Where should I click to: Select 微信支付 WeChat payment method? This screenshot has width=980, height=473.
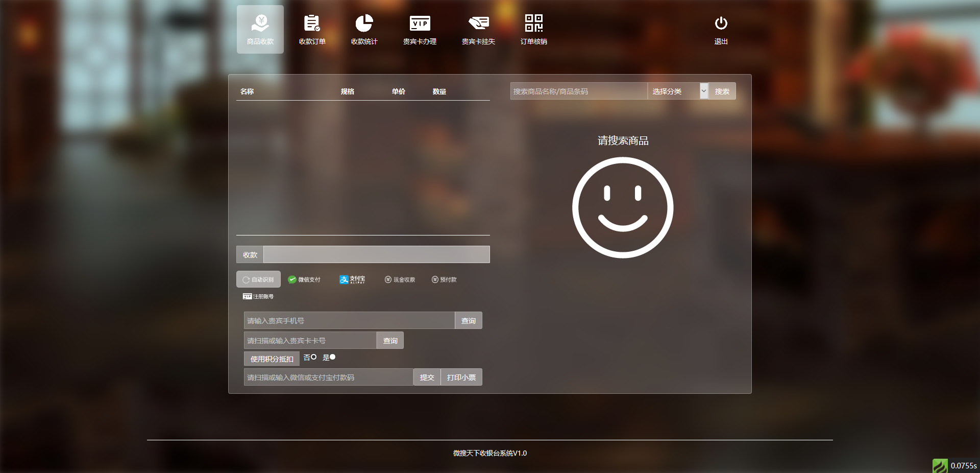point(304,279)
